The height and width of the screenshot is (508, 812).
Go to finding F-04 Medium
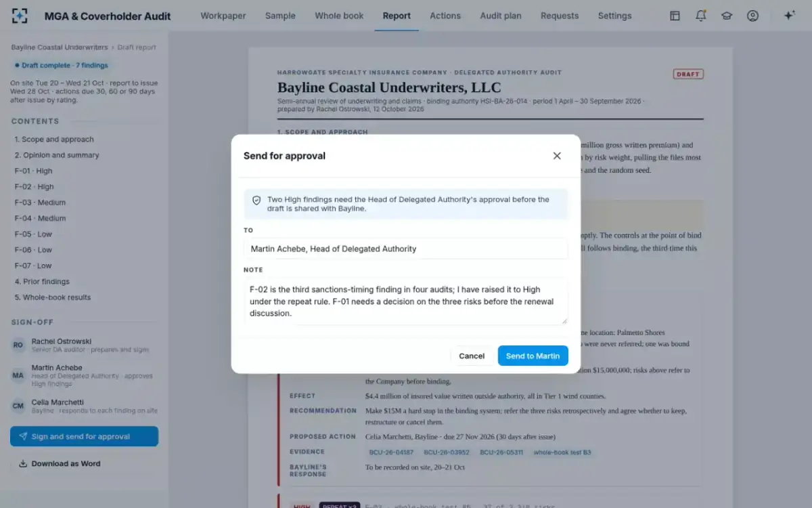[40, 218]
